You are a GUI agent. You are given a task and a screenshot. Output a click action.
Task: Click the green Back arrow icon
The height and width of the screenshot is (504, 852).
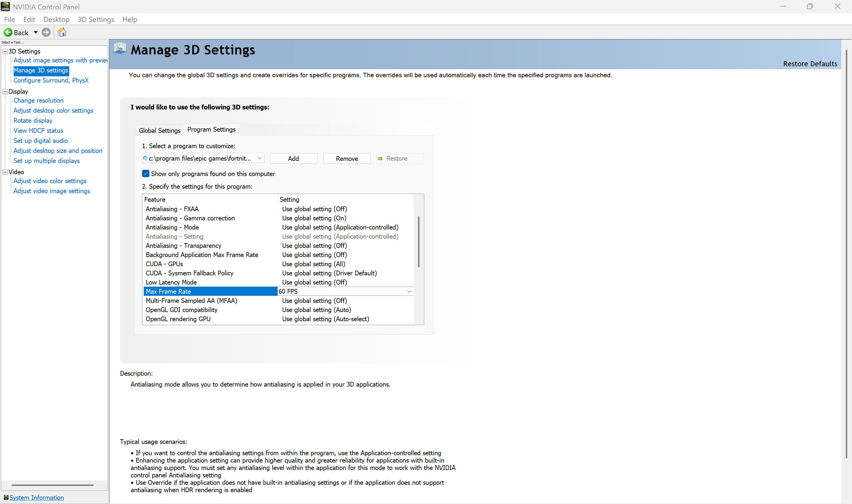(8, 33)
